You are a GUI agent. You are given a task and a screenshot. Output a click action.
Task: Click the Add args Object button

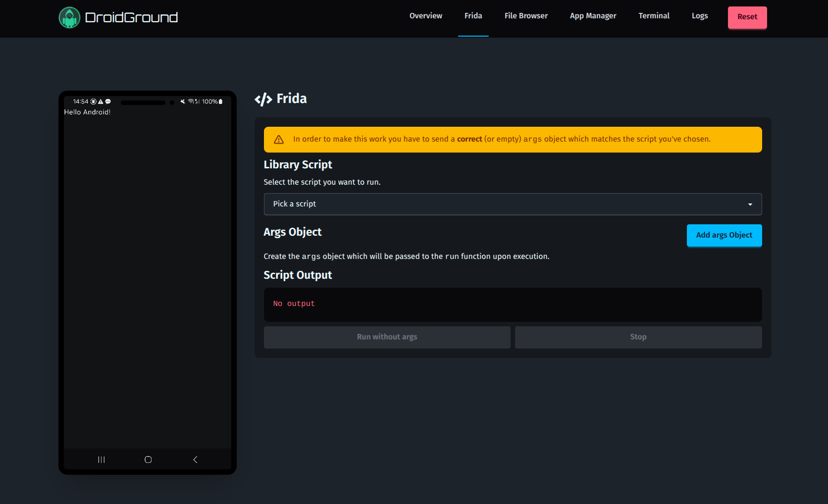point(724,235)
